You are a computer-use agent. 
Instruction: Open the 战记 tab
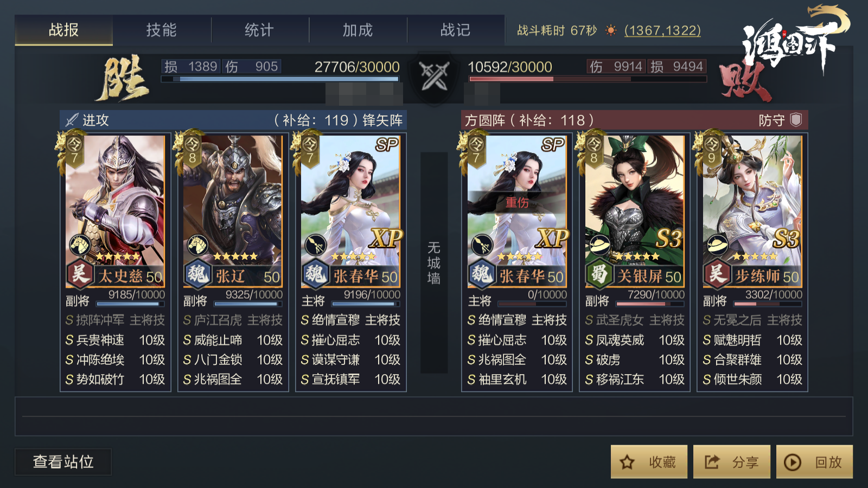(456, 30)
